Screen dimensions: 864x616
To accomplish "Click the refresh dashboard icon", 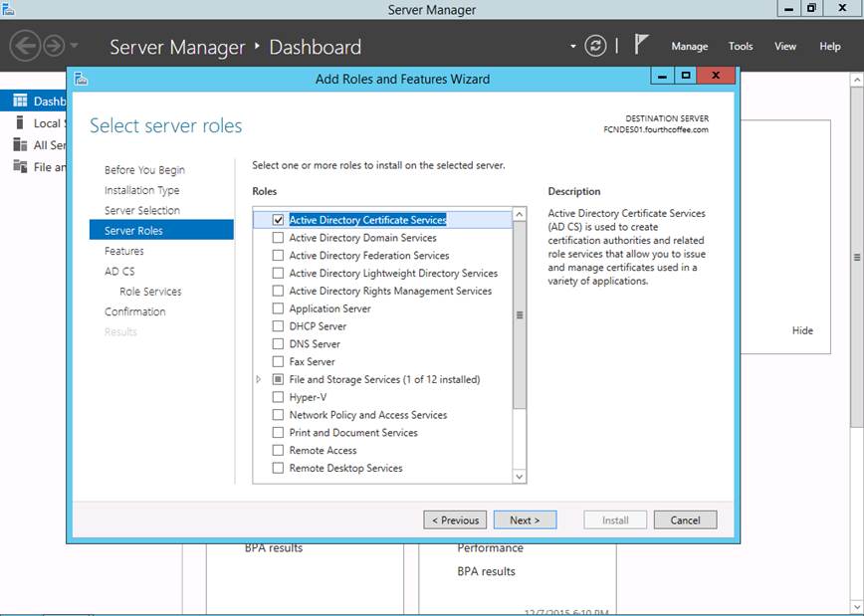I will [595, 46].
